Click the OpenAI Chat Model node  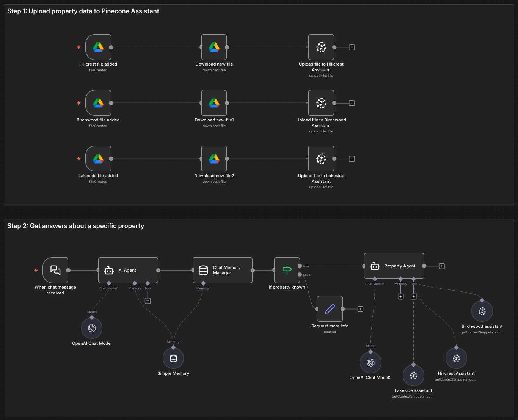(92, 328)
